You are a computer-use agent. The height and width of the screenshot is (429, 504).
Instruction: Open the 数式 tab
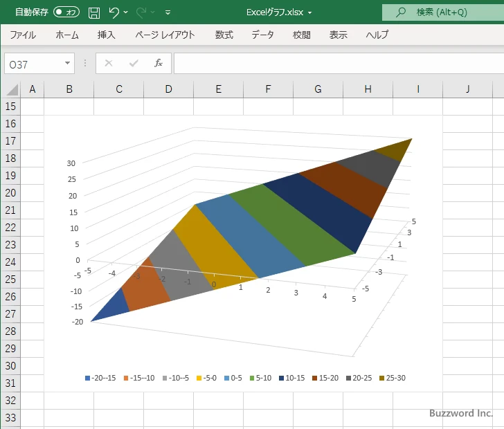pyautogui.click(x=224, y=35)
